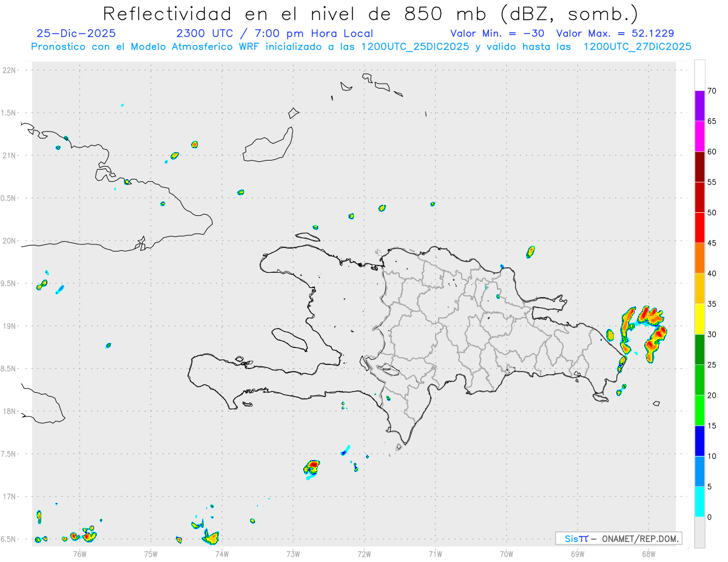The width and height of the screenshot is (728, 562).
Task: Click the latitude label '18N'
Action: (x=10, y=411)
